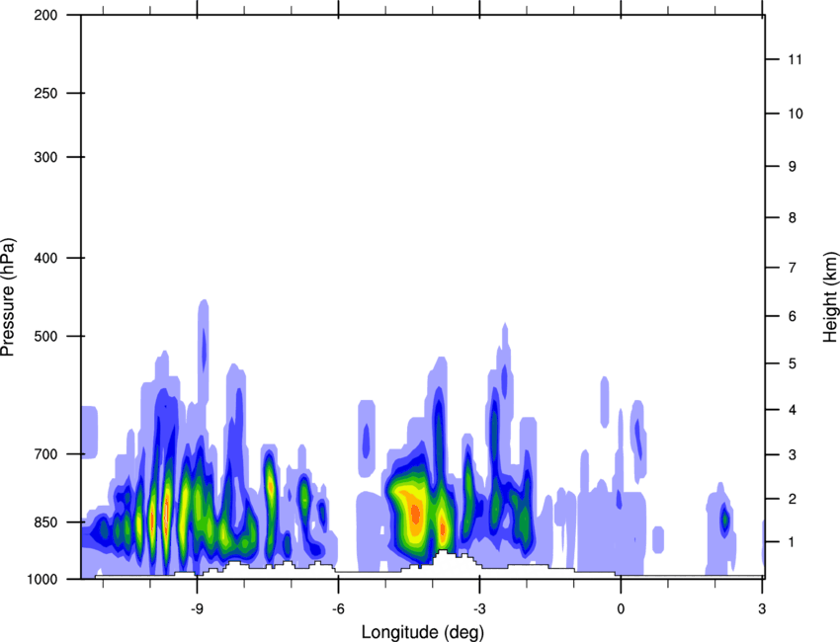
Task: Click the 7 km height label
Action: 793,268
